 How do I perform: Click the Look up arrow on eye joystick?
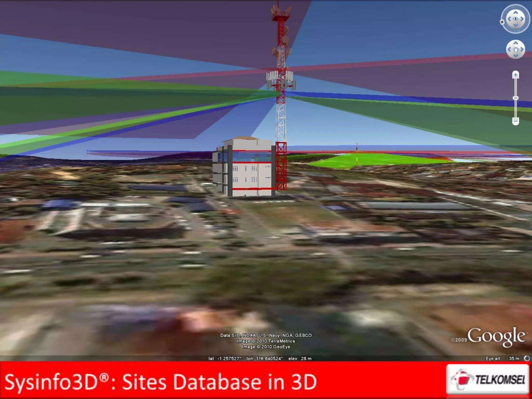pos(516,12)
